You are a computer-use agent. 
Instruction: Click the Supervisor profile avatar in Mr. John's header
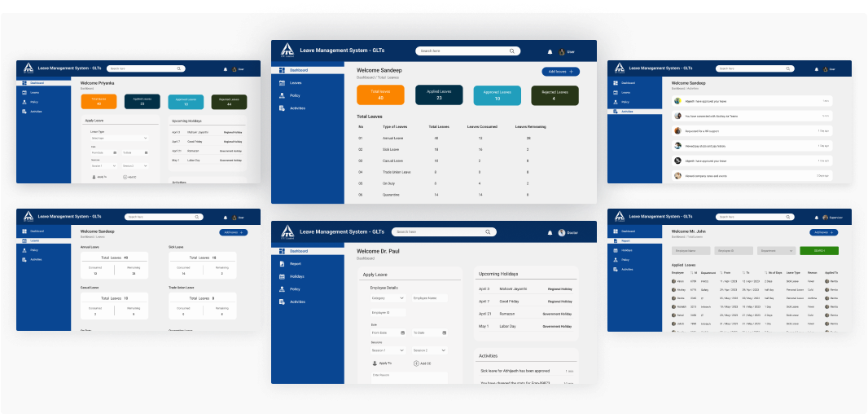(825, 218)
